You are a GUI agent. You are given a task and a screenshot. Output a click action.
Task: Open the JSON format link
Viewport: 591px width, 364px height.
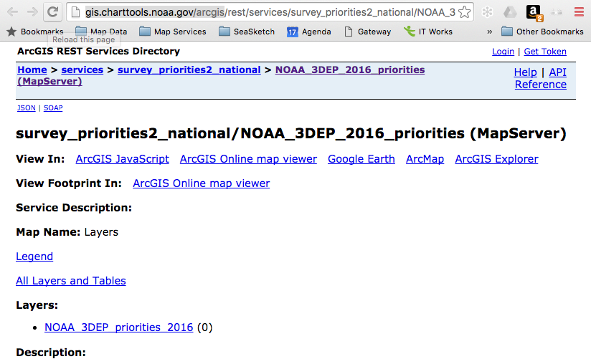coord(26,108)
